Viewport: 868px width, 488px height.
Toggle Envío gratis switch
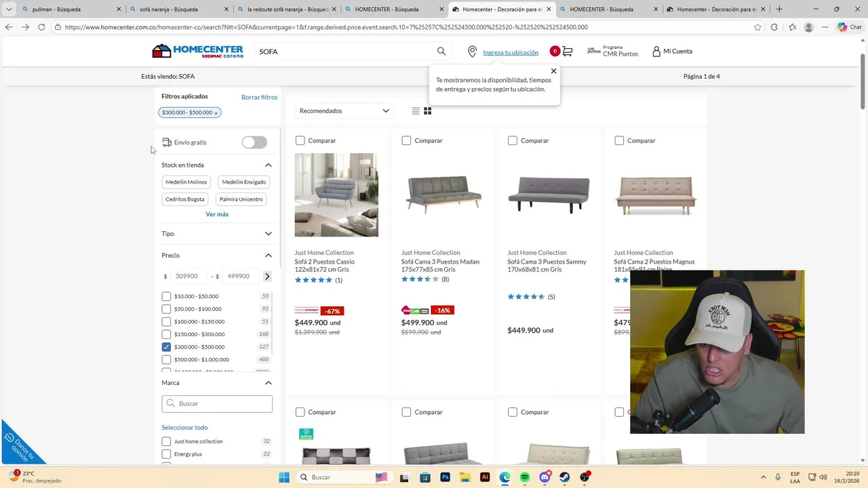point(254,142)
